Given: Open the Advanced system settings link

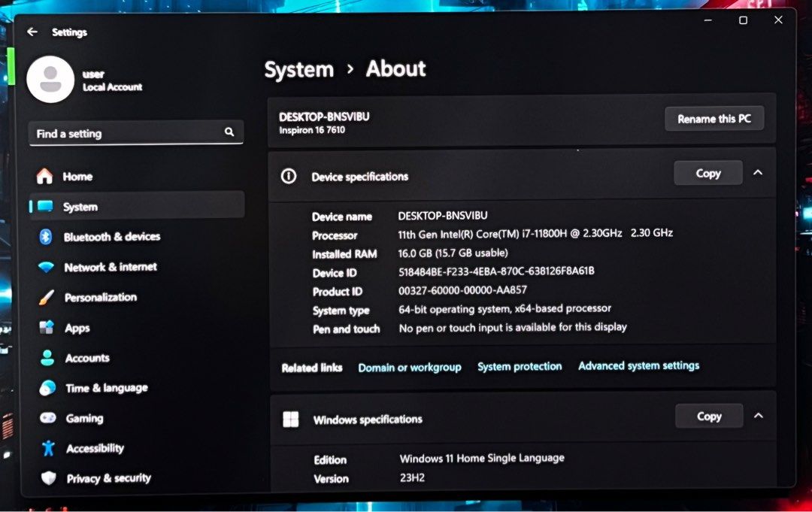Looking at the screenshot, I should tap(638, 366).
